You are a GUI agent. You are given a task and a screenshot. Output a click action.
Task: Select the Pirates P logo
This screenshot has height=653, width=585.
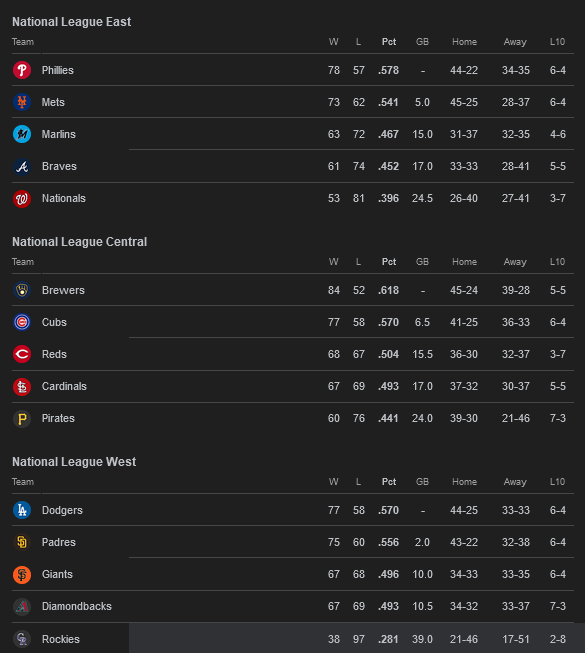[22, 419]
